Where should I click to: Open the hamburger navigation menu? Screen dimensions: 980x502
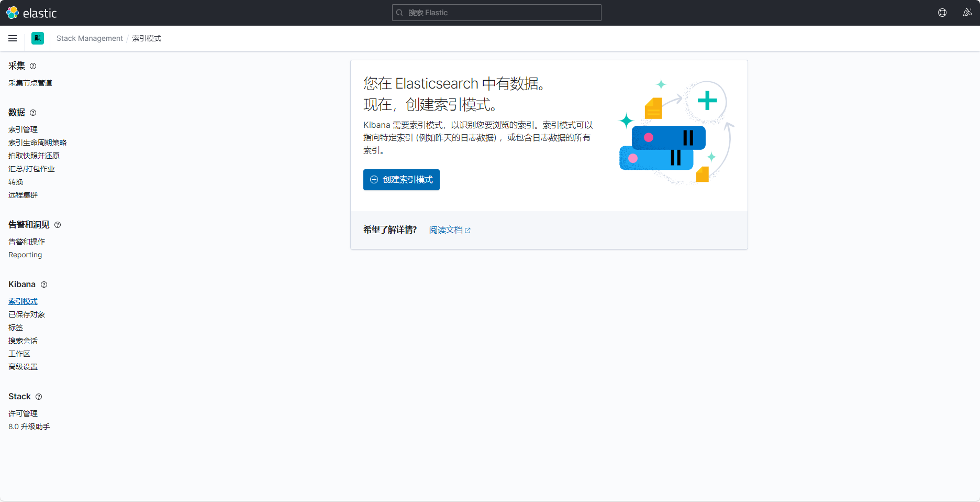13,38
